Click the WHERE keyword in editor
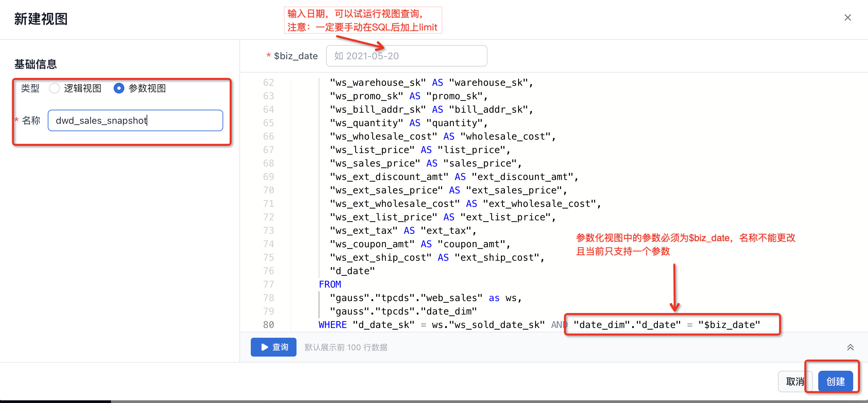The height and width of the screenshot is (403, 868). point(332,325)
